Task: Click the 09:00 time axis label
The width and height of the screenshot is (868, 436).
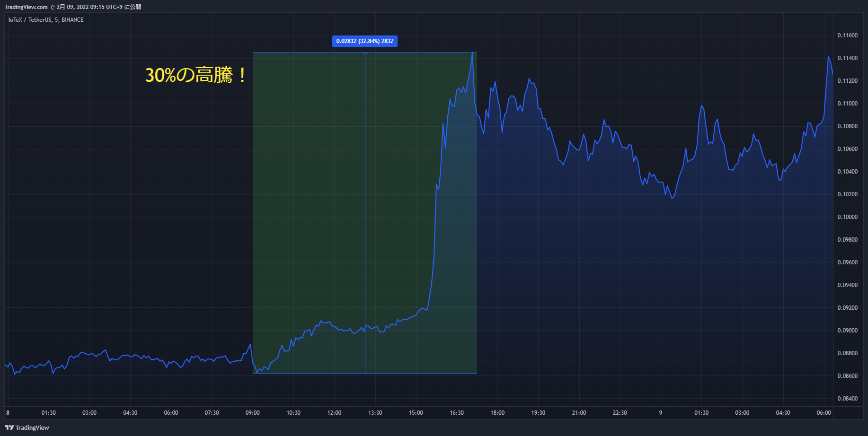Action: click(253, 413)
